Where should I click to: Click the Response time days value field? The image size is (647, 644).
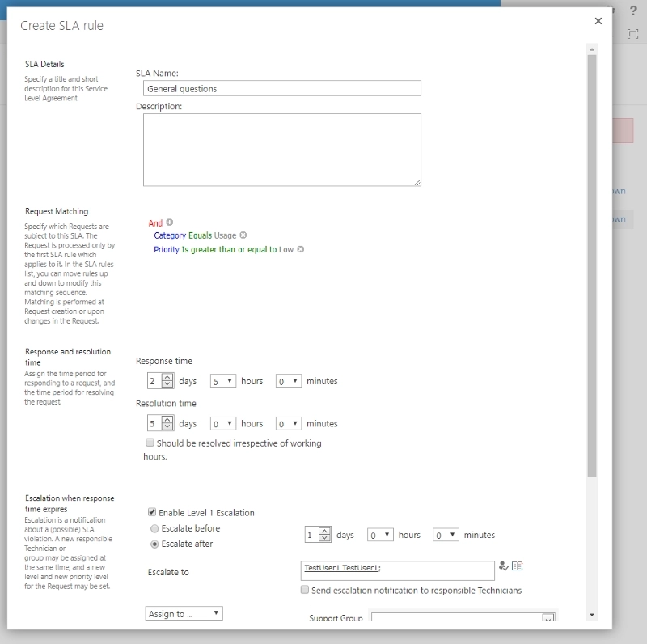tap(154, 380)
